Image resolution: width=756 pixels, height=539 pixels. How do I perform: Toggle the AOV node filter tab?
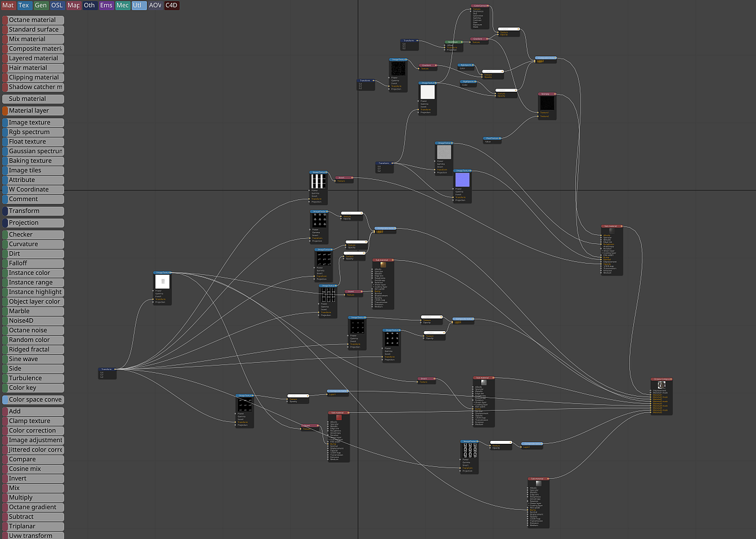pos(155,5)
